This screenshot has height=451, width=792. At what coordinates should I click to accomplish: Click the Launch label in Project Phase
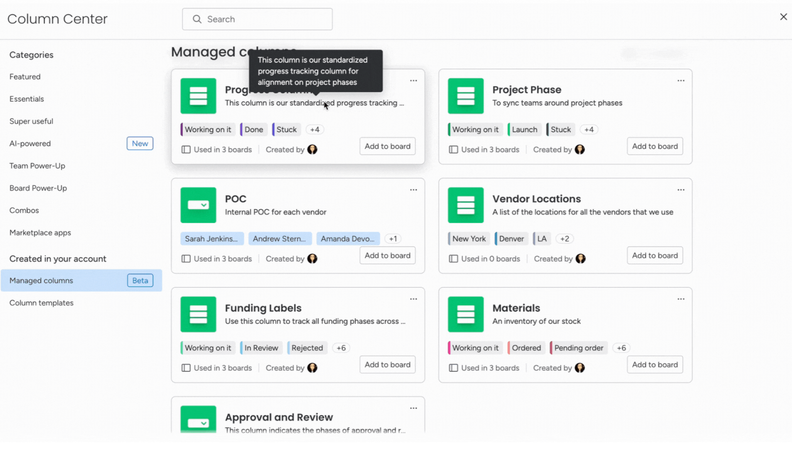coord(524,129)
